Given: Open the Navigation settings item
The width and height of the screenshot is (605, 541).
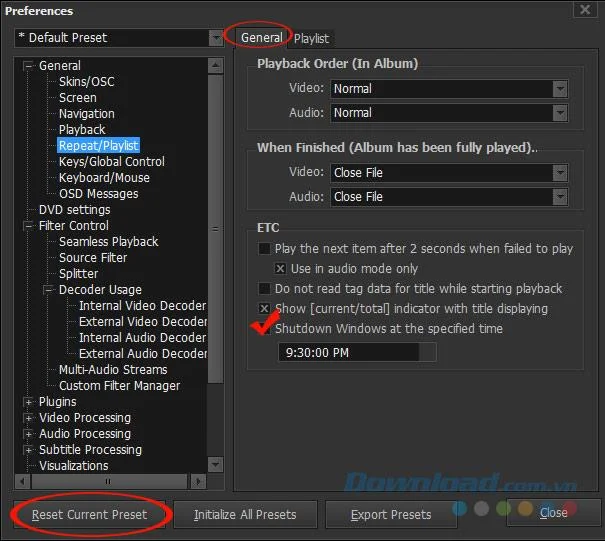Looking at the screenshot, I should coord(86,114).
